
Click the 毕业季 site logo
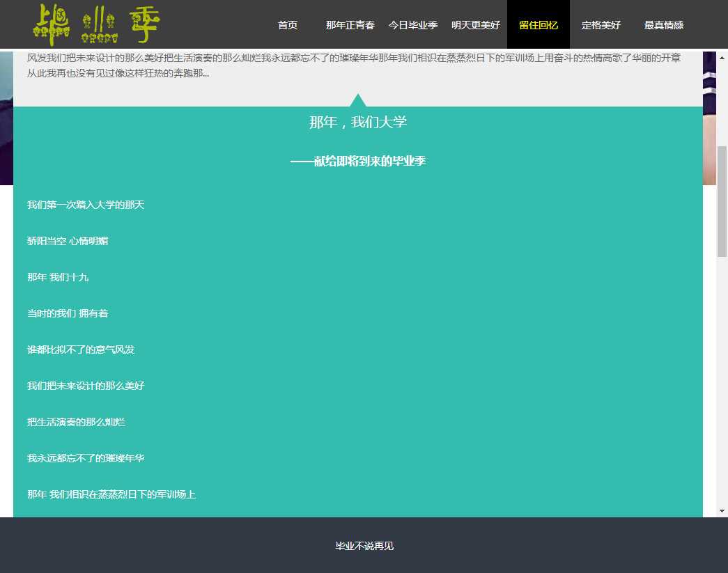96,25
